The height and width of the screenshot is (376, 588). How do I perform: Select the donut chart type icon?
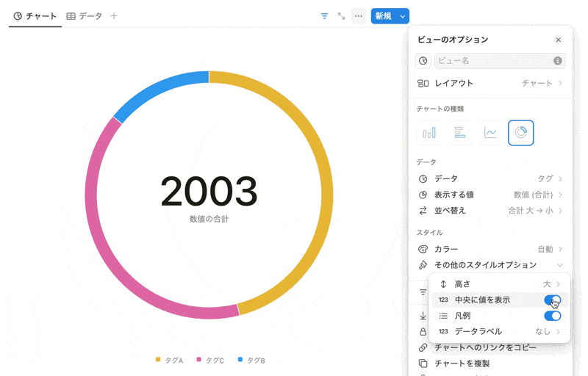[x=521, y=133]
